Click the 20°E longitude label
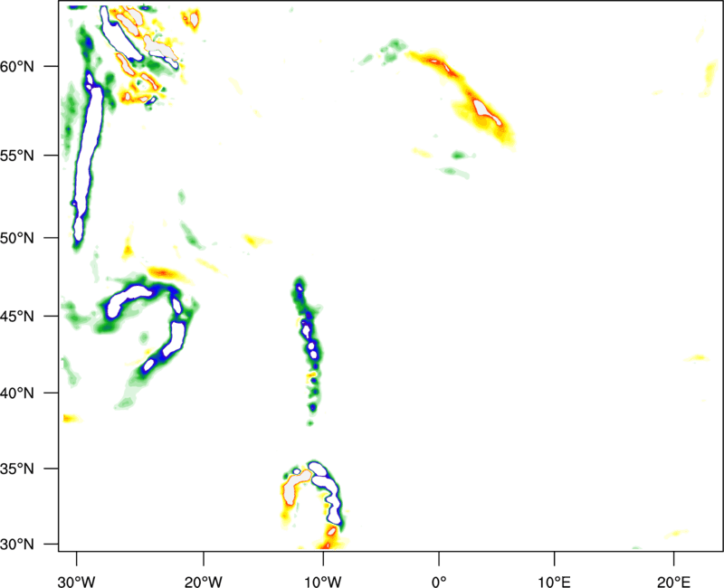724x588 pixels. coord(673,582)
